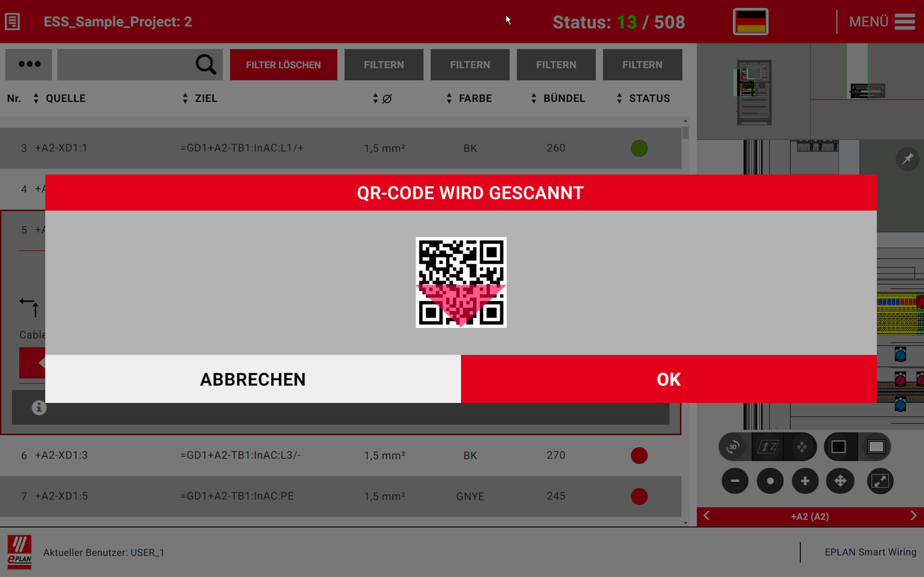924x577 pixels.
Task: Go to next mounting layout with right chevron
Action: (x=913, y=516)
